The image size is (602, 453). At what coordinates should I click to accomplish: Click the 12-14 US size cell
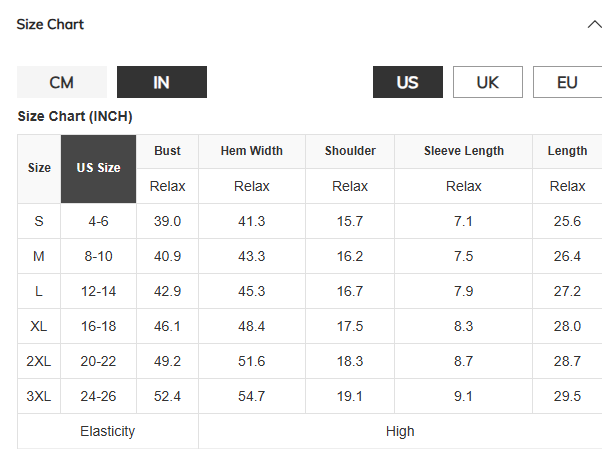tap(98, 291)
